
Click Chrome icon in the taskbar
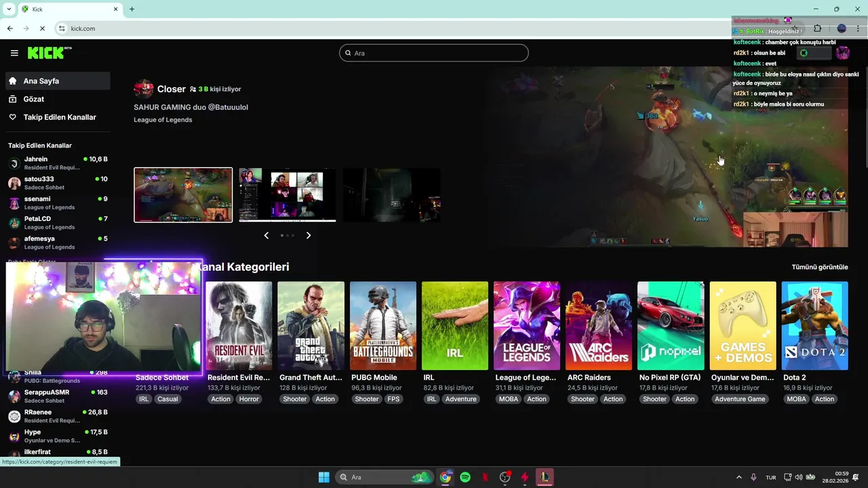(x=445, y=477)
